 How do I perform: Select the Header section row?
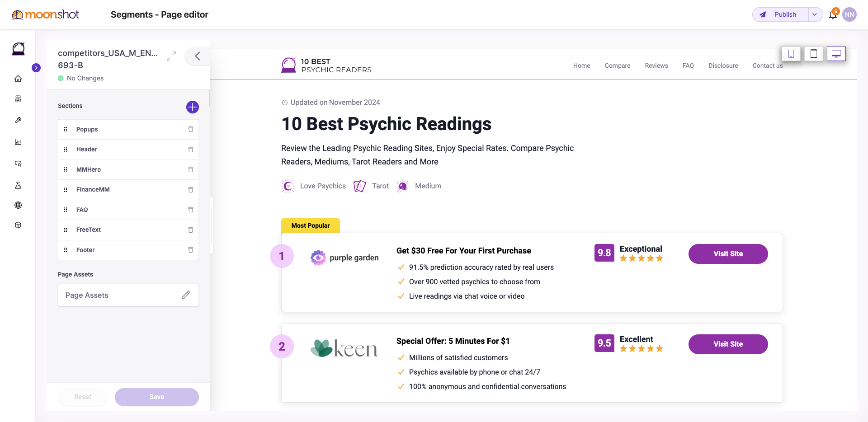(x=128, y=150)
